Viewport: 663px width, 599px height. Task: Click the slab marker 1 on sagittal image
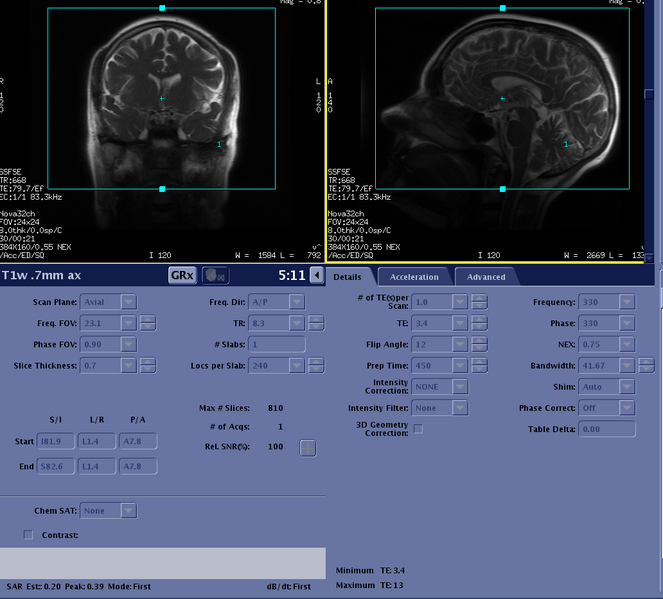[x=566, y=144]
